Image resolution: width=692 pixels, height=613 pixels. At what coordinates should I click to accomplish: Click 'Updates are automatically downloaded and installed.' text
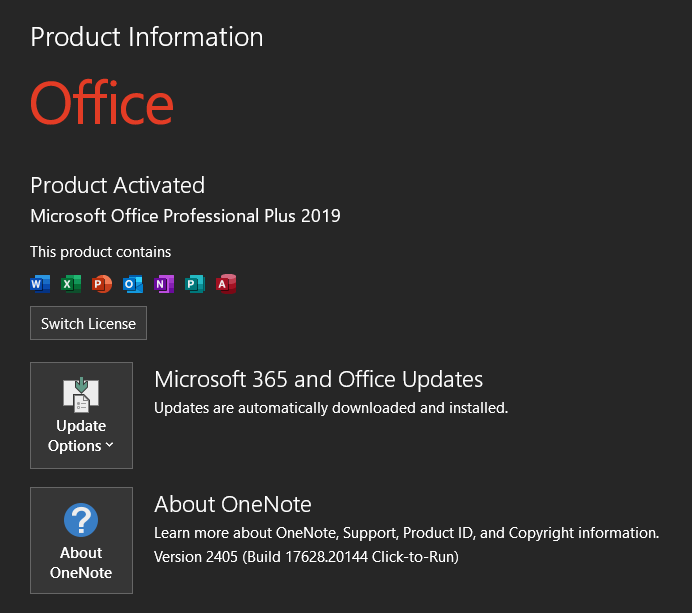pos(331,408)
